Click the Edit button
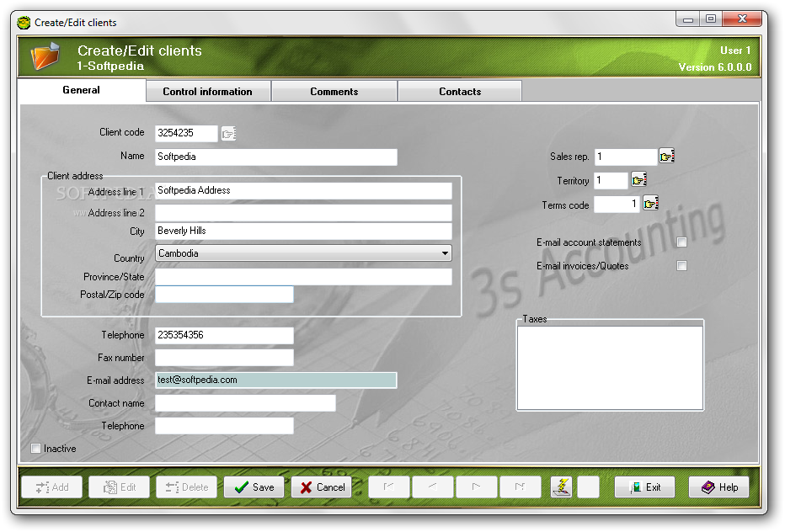Image resolution: width=785 pixels, height=532 pixels. pyautogui.click(x=119, y=487)
